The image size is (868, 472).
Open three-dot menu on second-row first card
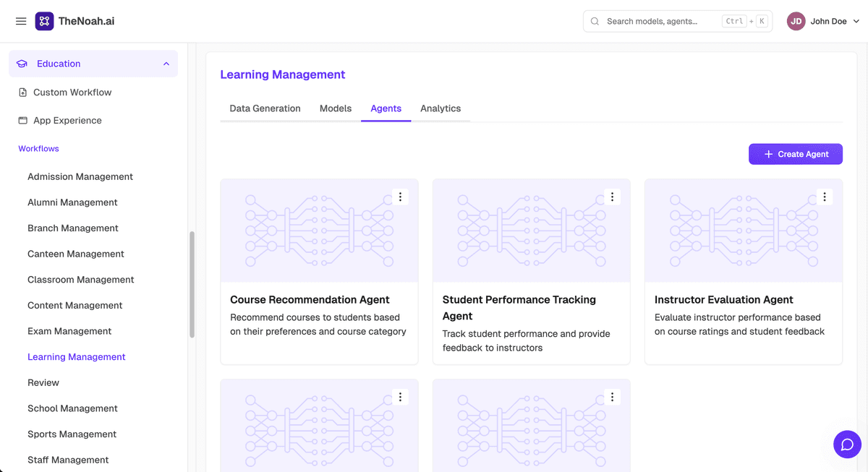click(400, 397)
